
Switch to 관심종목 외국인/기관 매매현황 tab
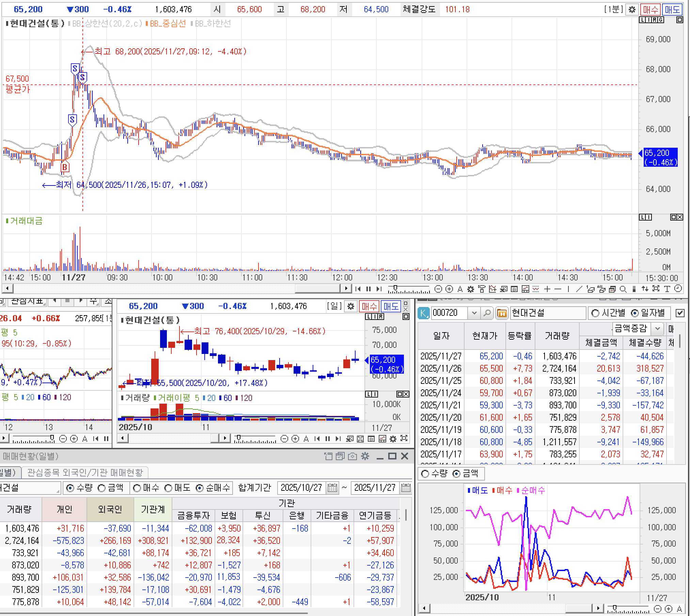click(85, 472)
